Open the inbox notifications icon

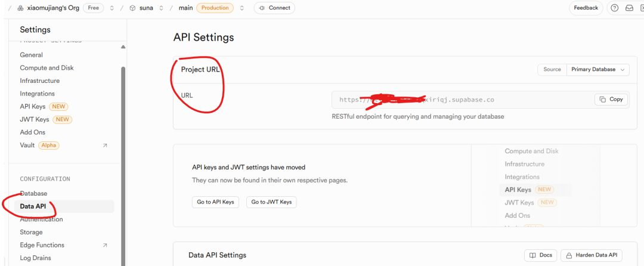point(629,8)
